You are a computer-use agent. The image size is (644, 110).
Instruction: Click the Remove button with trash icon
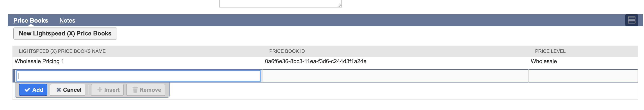[x=146, y=90]
